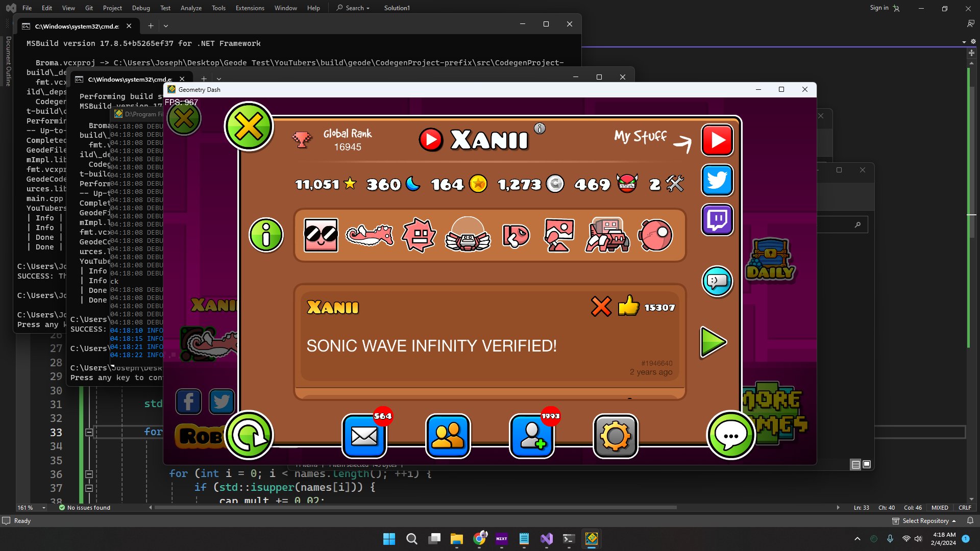Click the CRLF line ending indicator
This screenshot has width=980, height=551.
coord(965,508)
